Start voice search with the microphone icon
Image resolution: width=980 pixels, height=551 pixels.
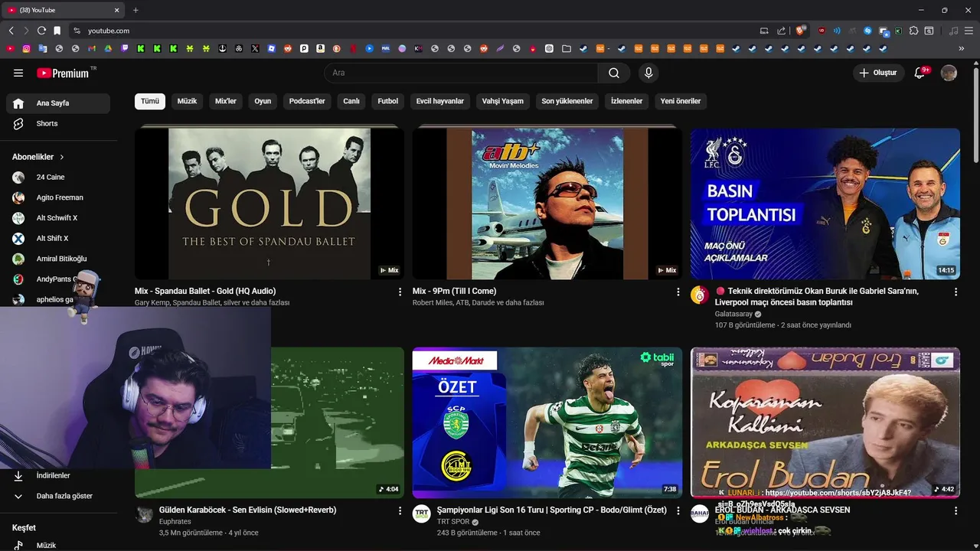(648, 73)
